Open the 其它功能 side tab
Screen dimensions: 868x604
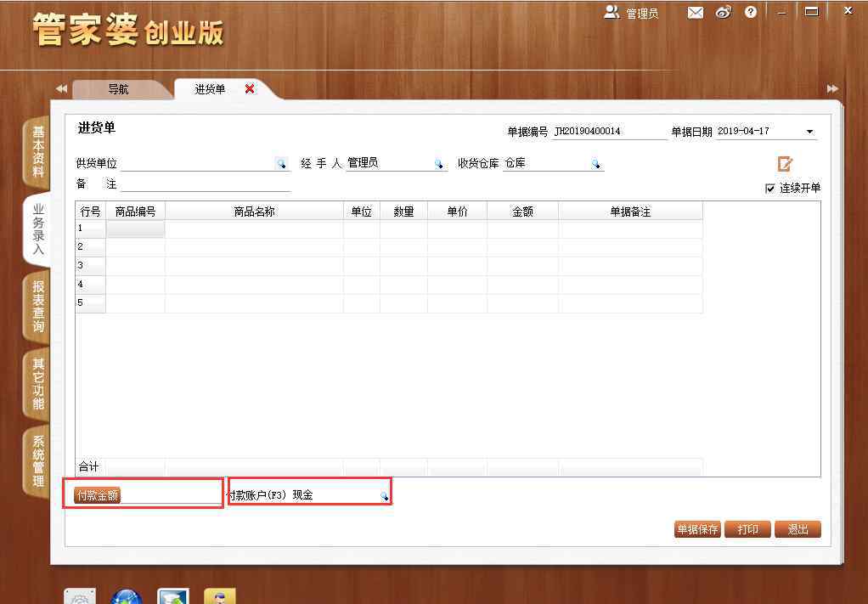[37, 384]
